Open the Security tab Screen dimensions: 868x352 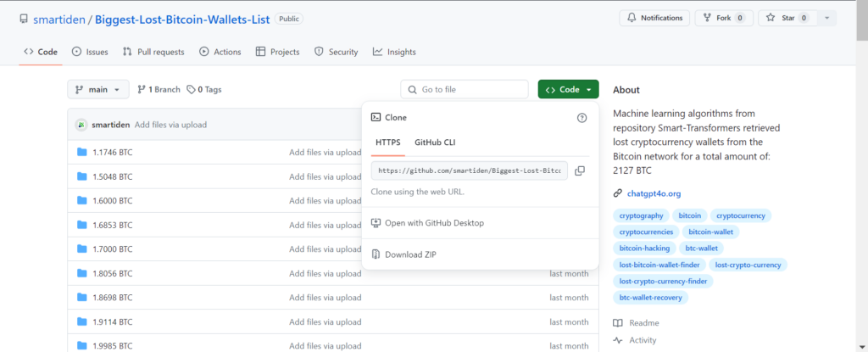tap(336, 52)
